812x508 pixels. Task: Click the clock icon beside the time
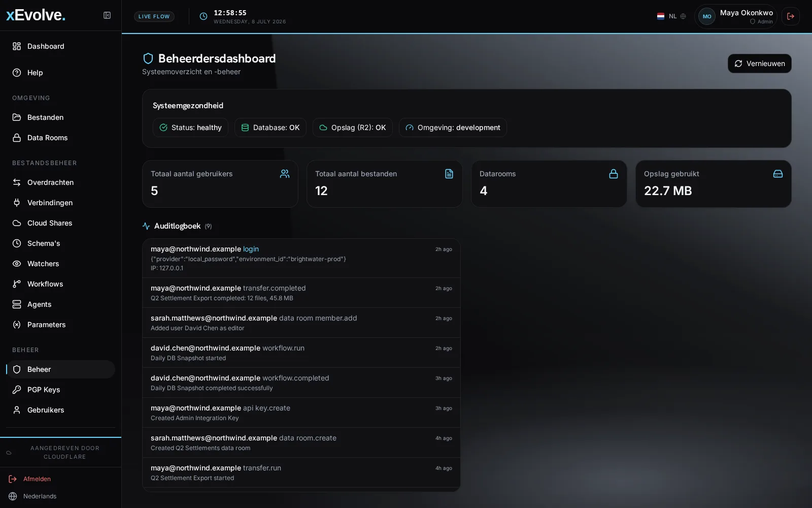204,16
